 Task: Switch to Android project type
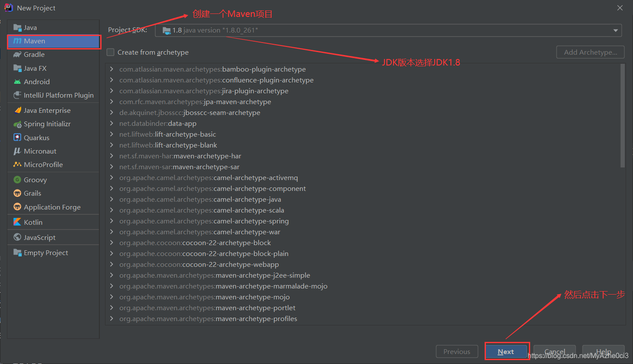coord(53,82)
